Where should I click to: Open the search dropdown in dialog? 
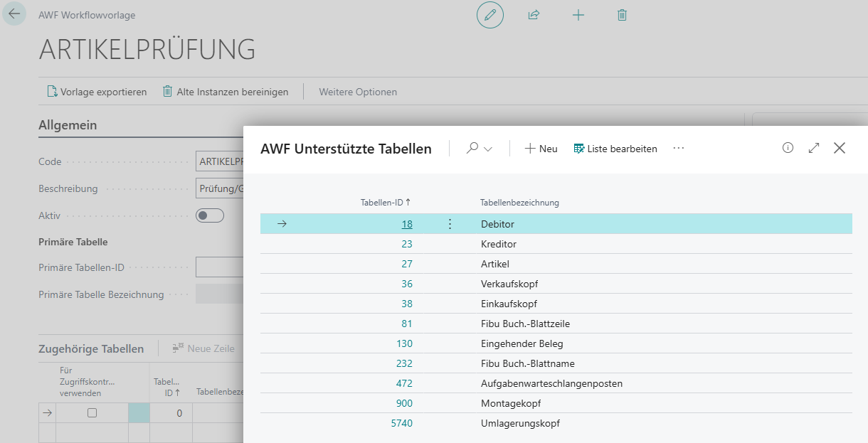click(480, 149)
